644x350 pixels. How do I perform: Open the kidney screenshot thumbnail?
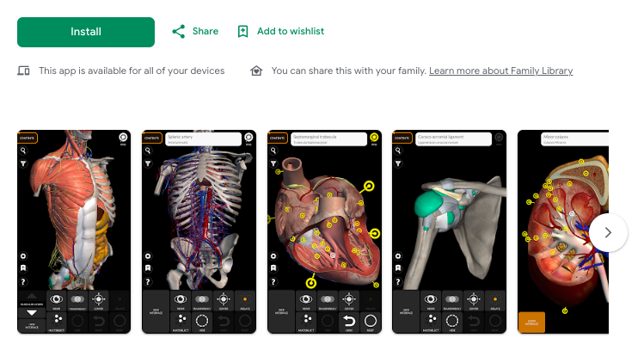click(563, 231)
